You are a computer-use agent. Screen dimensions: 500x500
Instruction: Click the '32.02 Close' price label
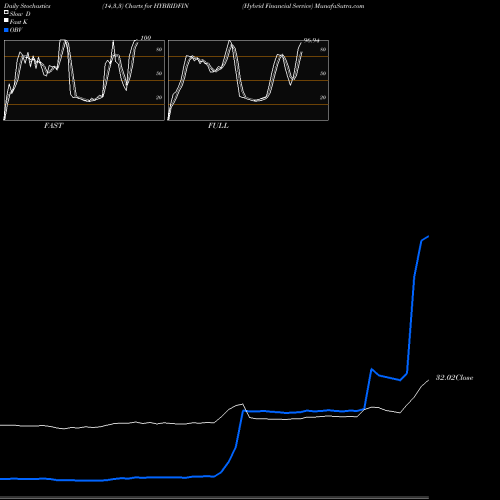pyautogui.click(x=454, y=378)
